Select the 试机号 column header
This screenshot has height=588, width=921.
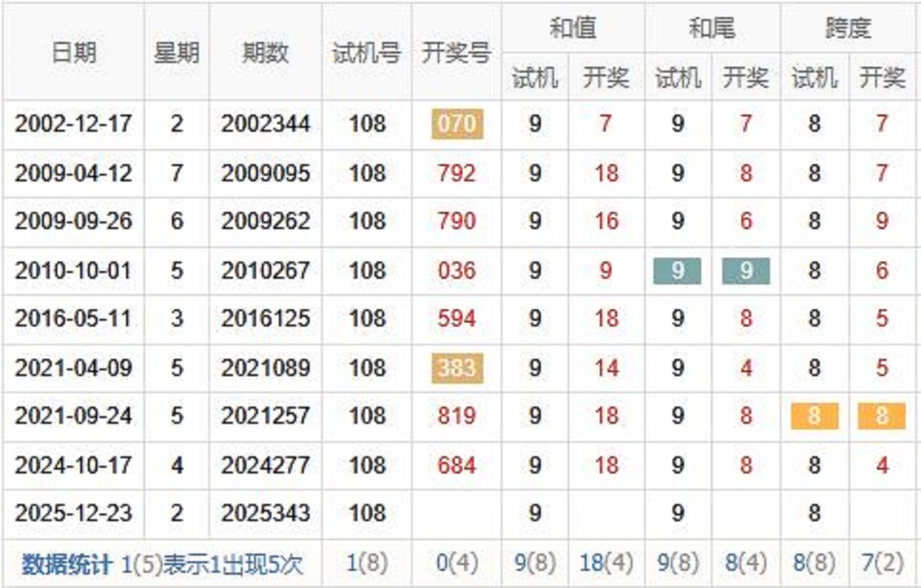(x=367, y=53)
